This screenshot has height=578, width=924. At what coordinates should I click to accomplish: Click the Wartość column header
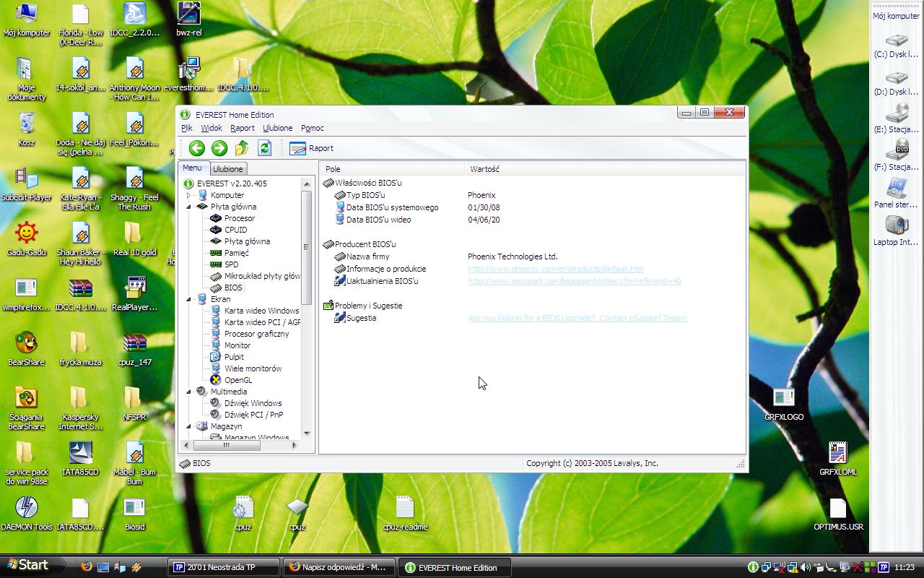tap(605, 169)
